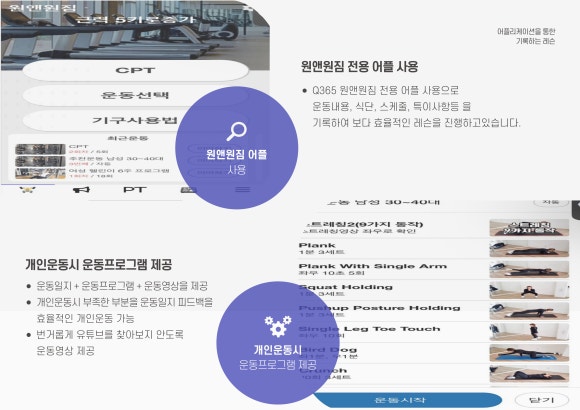Click the magnifier icon in 원앤원짐 어플 circle
The height and width of the screenshot is (410, 580).
click(236, 131)
